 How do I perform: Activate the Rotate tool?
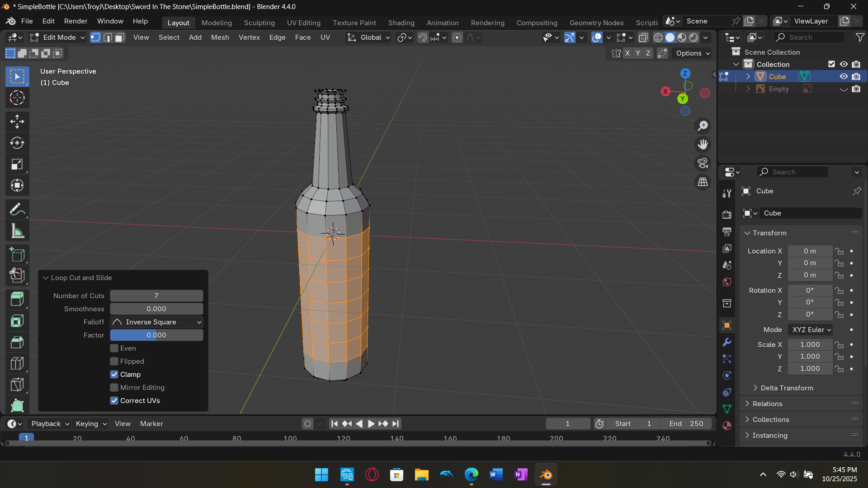click(17, 143)
